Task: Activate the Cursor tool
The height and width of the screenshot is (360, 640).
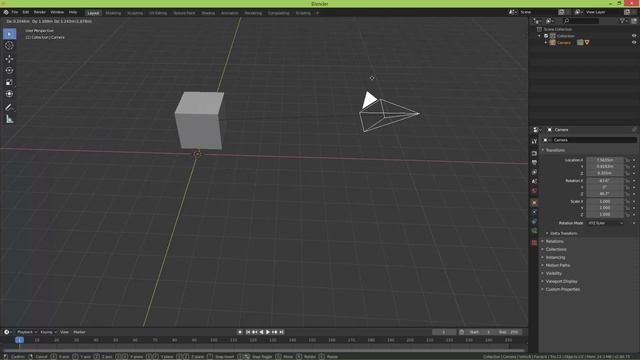Action: [9, 45]
